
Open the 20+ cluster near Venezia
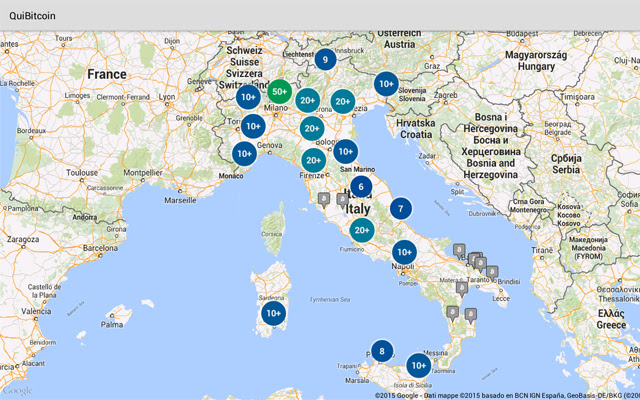point(343,101)
